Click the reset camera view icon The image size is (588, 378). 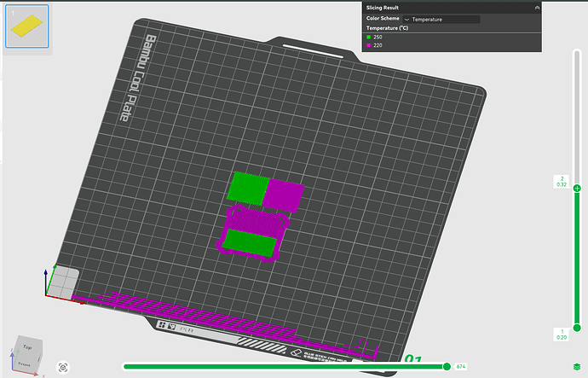(63, 367)
